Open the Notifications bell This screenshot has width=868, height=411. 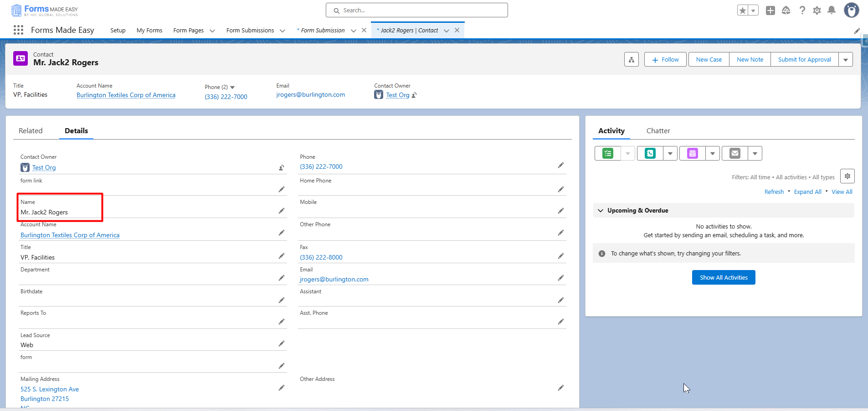tap(832, 10)
